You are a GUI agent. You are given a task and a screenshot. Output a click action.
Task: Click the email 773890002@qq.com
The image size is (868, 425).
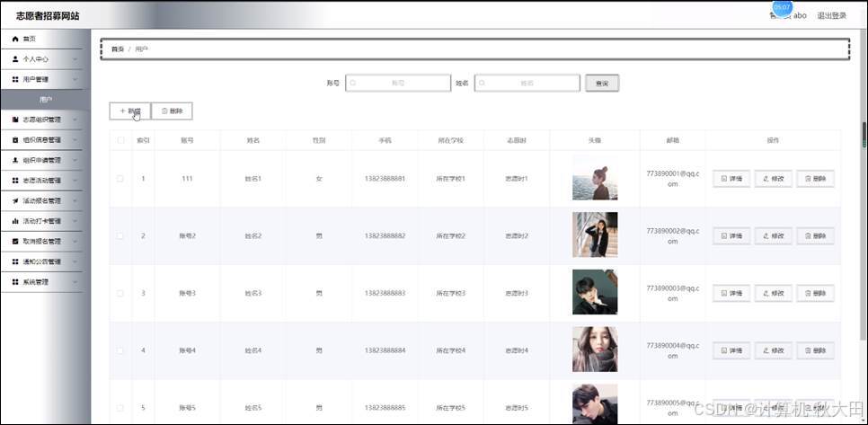click(673, 235)
